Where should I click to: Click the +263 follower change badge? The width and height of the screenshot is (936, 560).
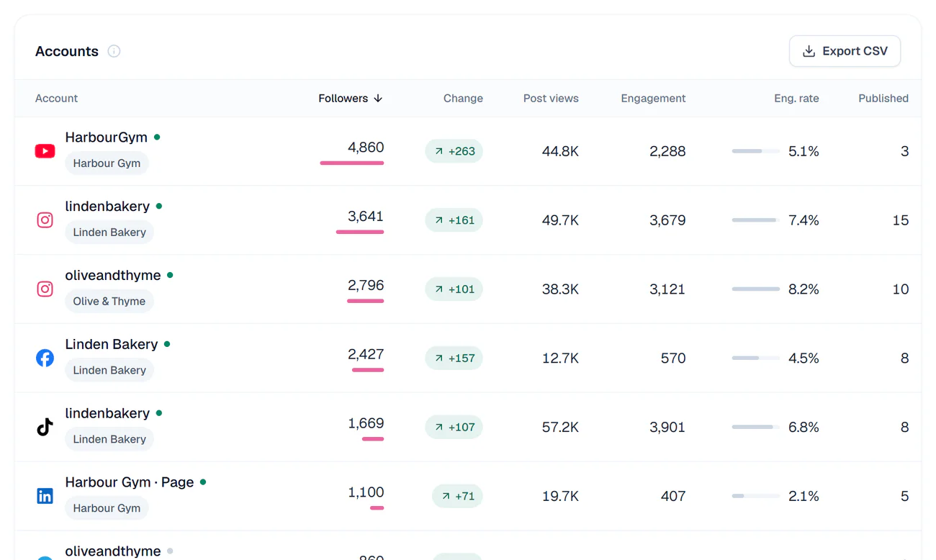tap(454, 151)
